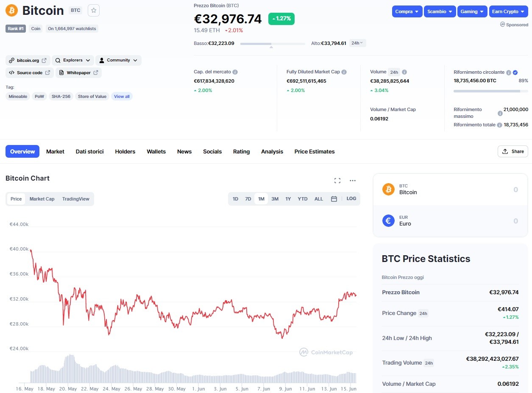Set chart range to 1D

pos(235,199)
